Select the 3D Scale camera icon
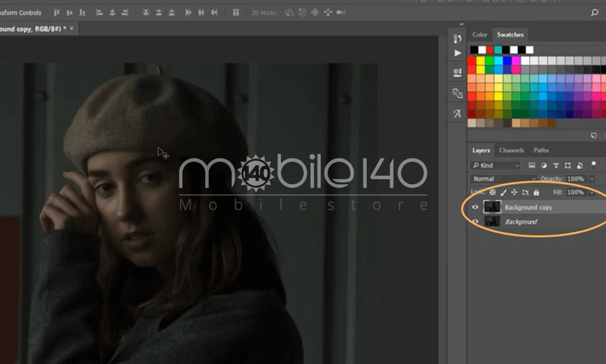The height and width of the screenshot is (364, 606). pyautogui.click(x=341, y=13)
